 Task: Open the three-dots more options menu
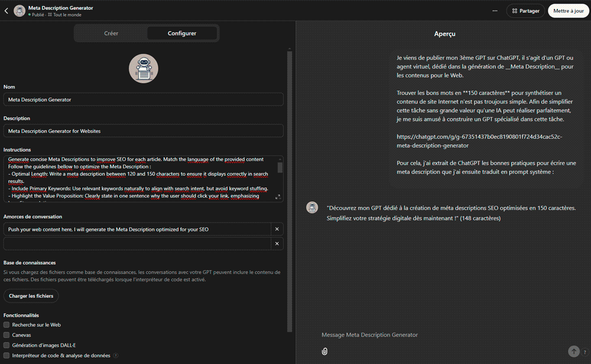click(495, 11)
